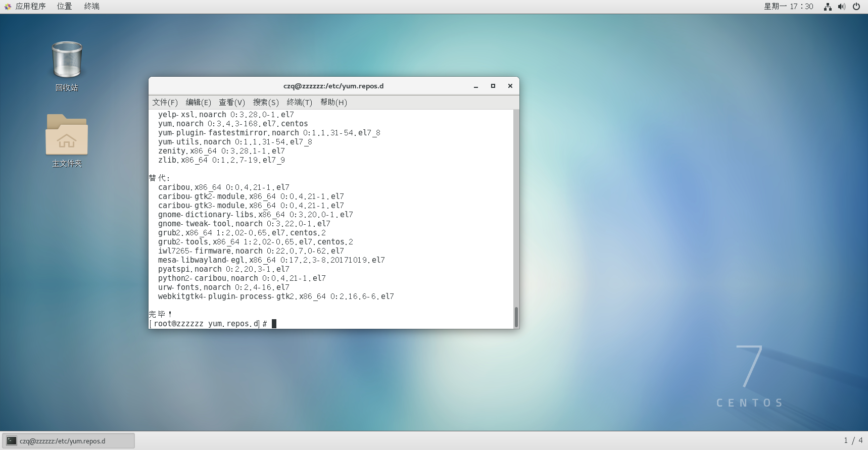
Task: Minimize the terminal window
Action: click(x=476, y=86)
